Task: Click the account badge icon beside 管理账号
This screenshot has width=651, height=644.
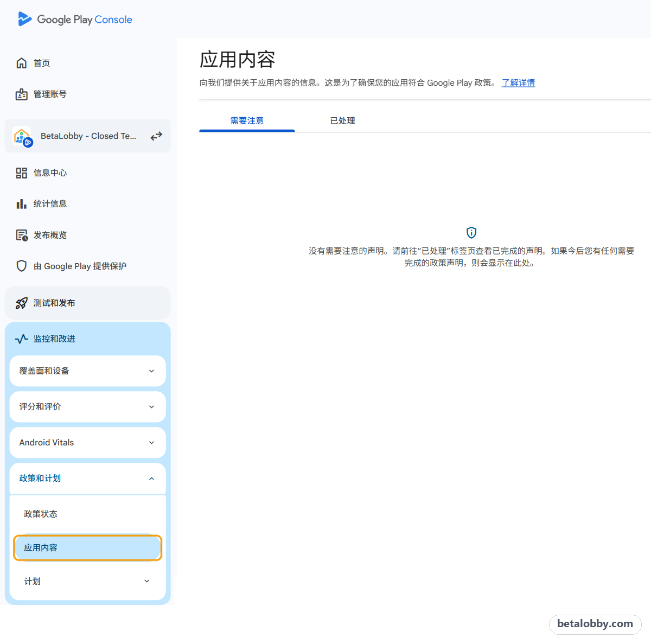Action: 21,94
